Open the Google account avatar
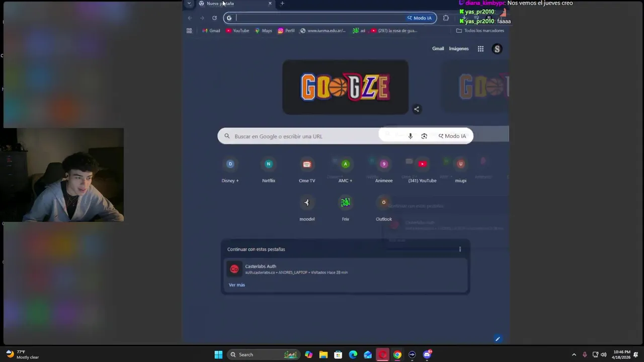Screen dimensions: 644x362 [x=497, y=49]
